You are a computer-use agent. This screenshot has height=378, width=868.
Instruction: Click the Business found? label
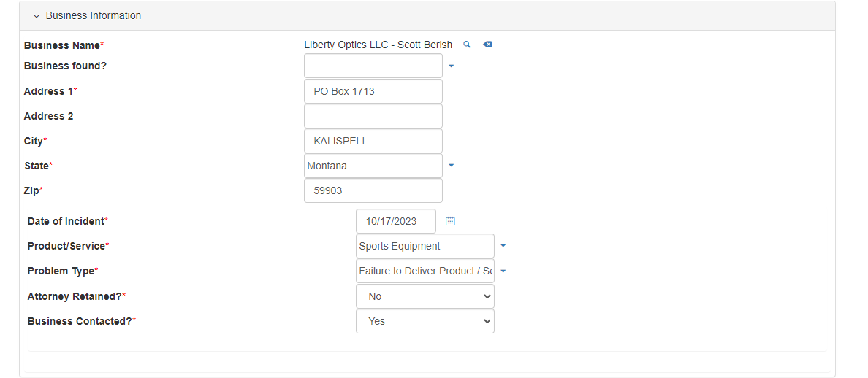click(65, 66)
